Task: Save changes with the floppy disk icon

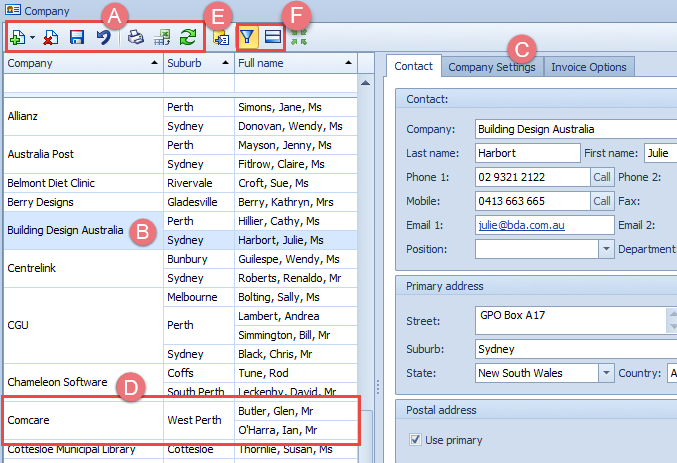Action: (x=77, y=38)
